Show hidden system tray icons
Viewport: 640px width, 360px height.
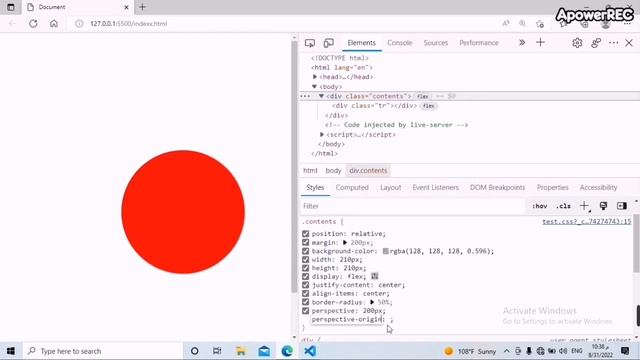click(x=507, y=351)
